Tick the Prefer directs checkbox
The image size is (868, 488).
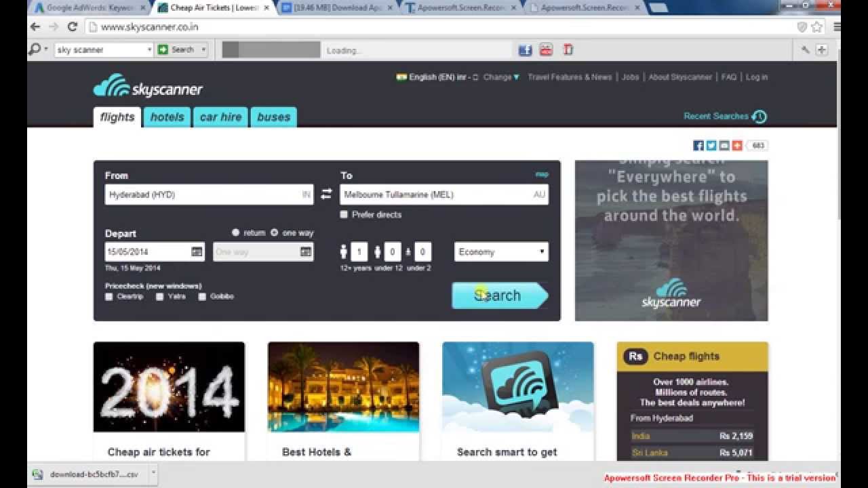tap(344, 215)
